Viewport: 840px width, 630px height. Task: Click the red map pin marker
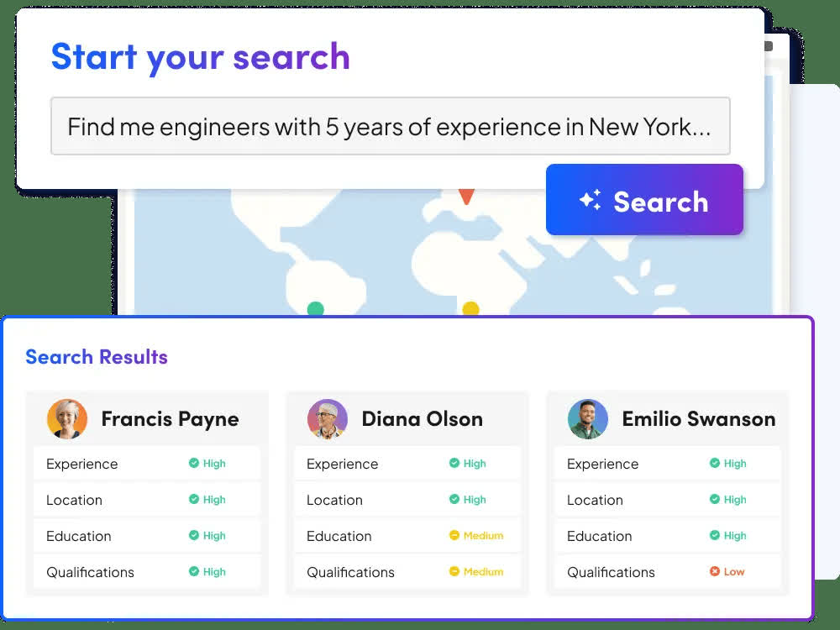(466, 196)
